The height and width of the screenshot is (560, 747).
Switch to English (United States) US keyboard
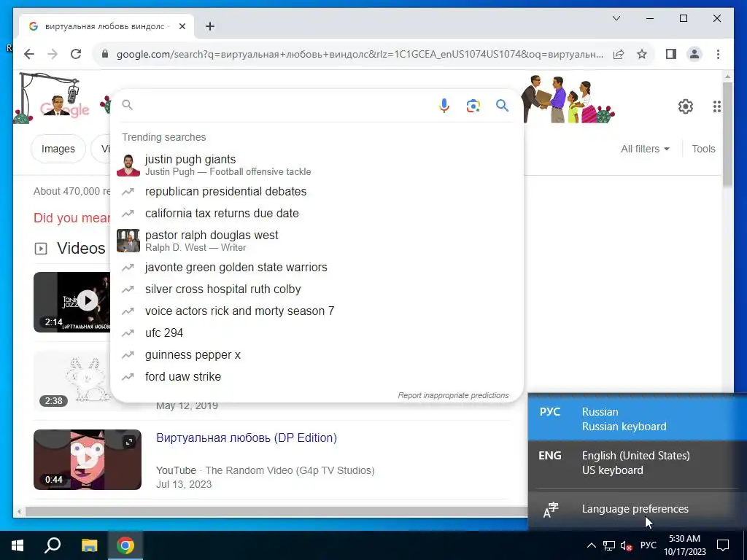[x=637, y=463]
